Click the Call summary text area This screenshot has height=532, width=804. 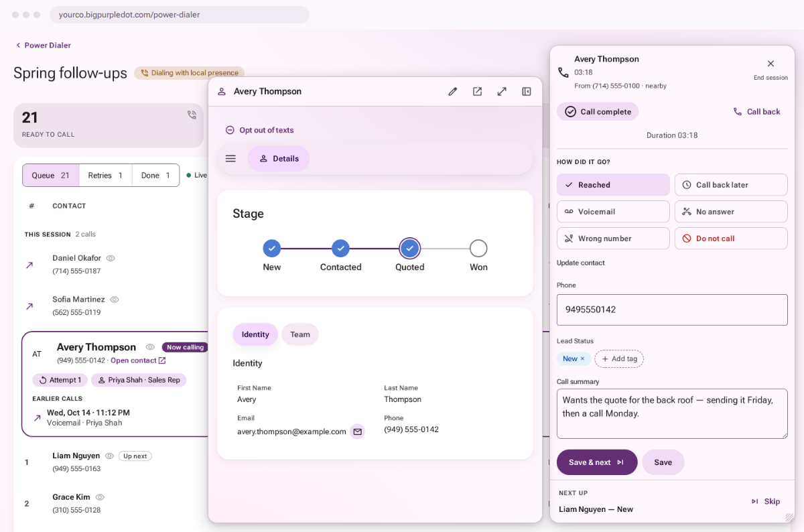tap(672, 414)
